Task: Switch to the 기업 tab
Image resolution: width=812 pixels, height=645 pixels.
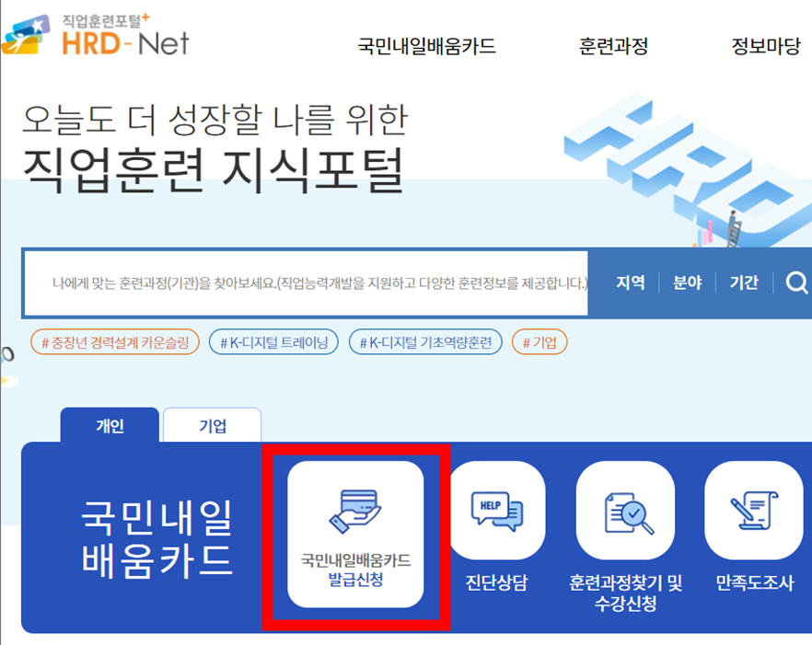Action: 213,425
